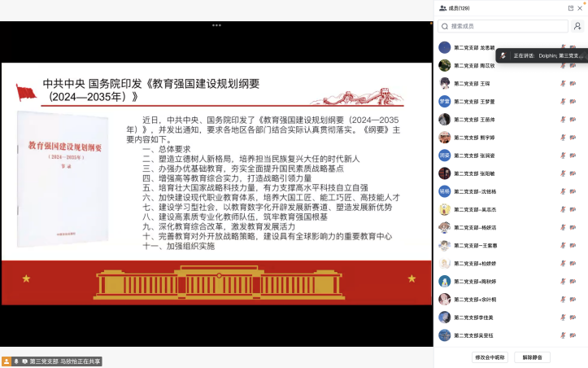Click the invite member icon beside search
Image resolution: width=588 pixels, height=368 pixels.
tap(577, 26)
